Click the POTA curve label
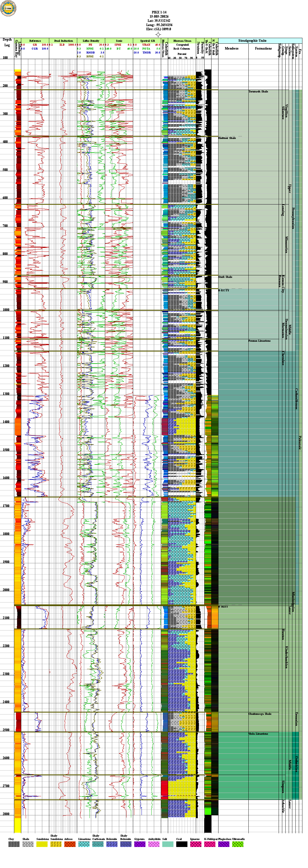Viewport: 308px width, 868px height. (146, 49)
